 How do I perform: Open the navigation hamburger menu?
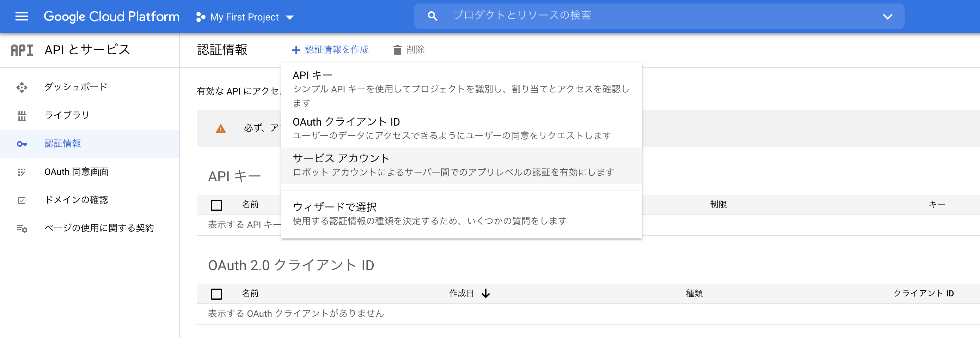tap(22, 16)
